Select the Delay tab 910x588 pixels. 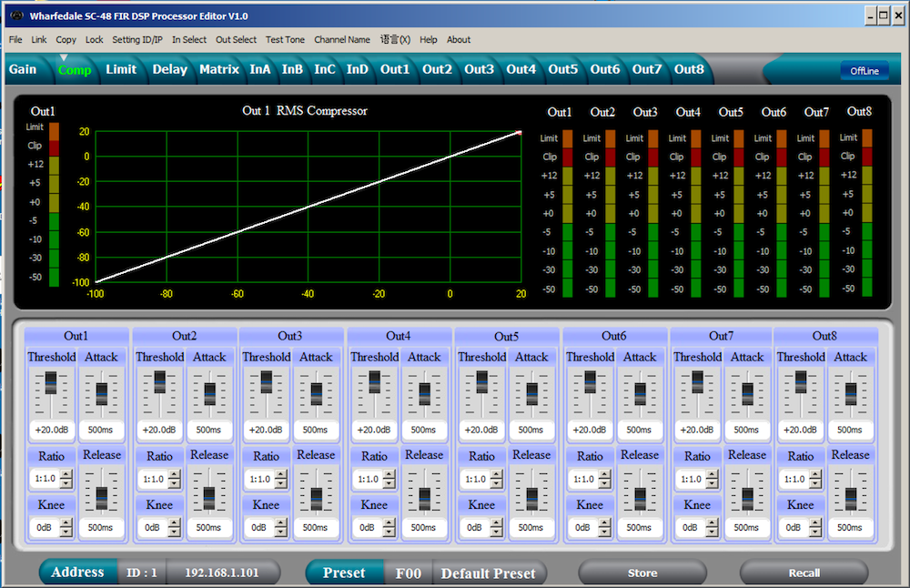click(x=169, y=68)
